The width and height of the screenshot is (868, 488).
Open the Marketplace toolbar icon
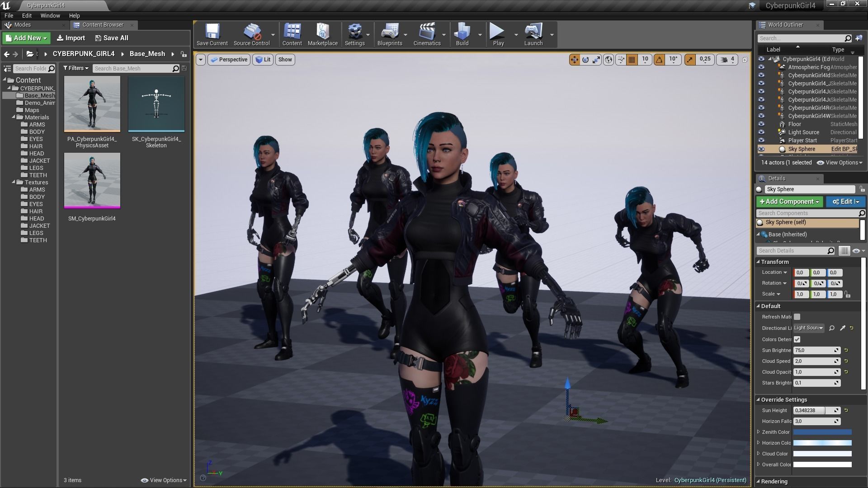tap(323, 35)
